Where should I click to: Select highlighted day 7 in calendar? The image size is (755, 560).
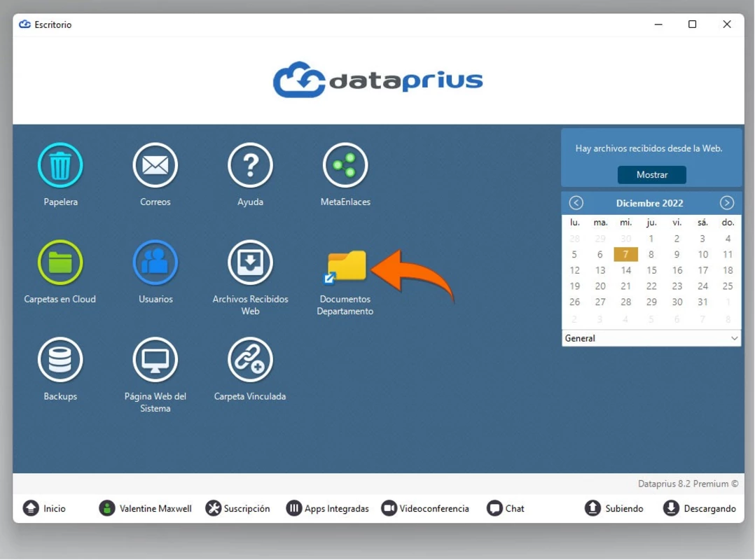[625, 254]
